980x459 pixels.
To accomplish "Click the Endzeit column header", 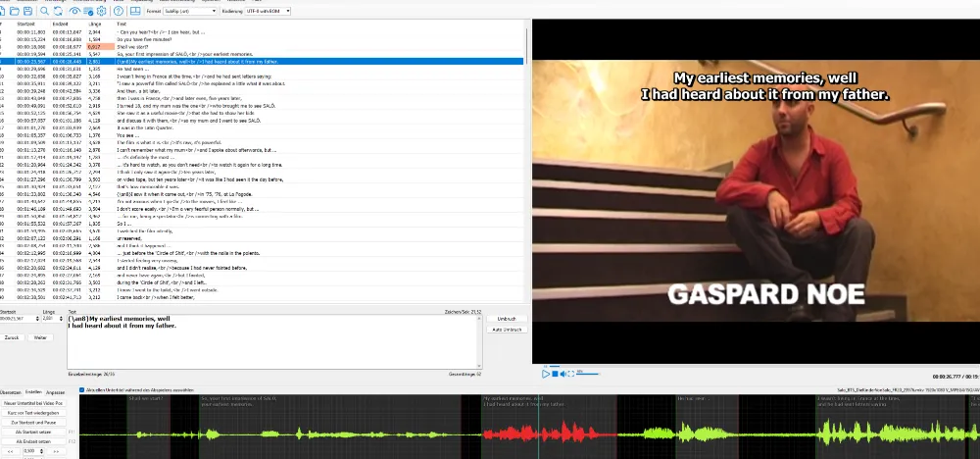I will [61, 24].
